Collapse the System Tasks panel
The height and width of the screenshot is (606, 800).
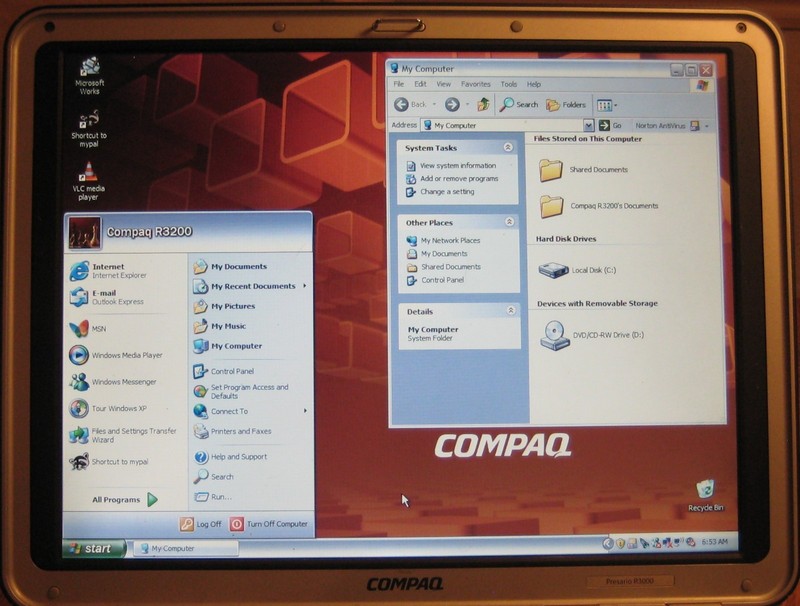click(x=508, y=147)
